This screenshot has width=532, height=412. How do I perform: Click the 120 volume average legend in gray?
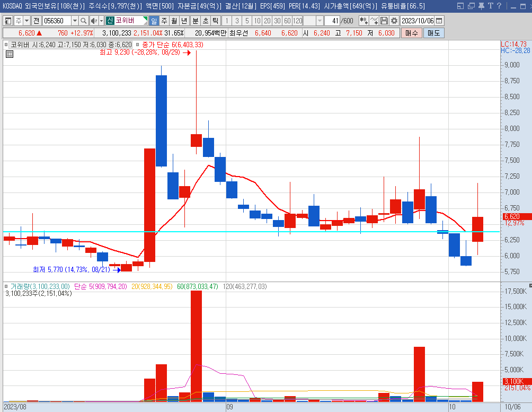(245, 286)
